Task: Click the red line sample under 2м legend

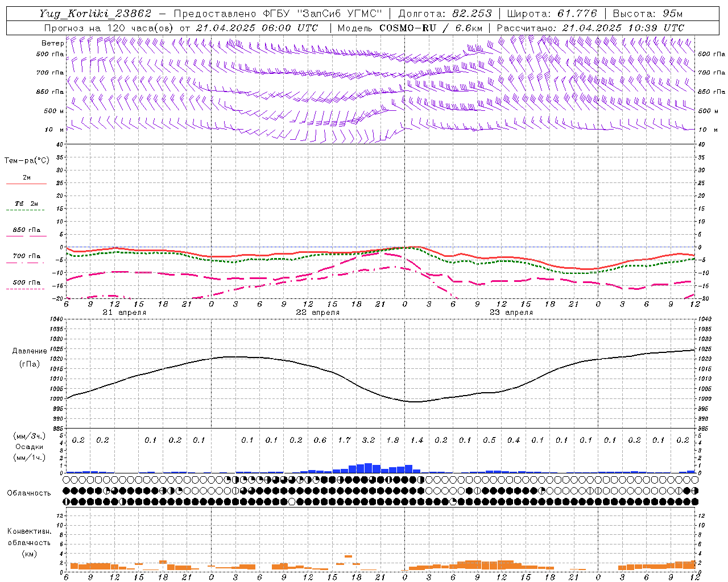Action: [x=26, y=184]
